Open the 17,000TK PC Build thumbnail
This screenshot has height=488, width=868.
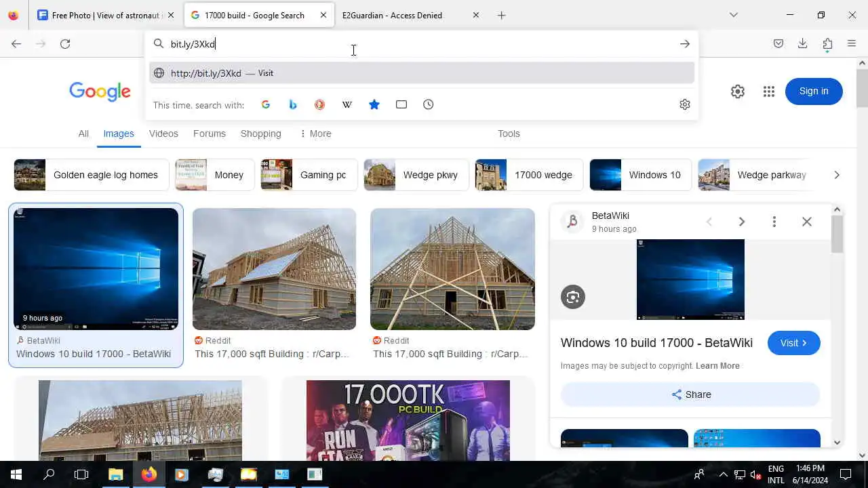click(408, 420)
